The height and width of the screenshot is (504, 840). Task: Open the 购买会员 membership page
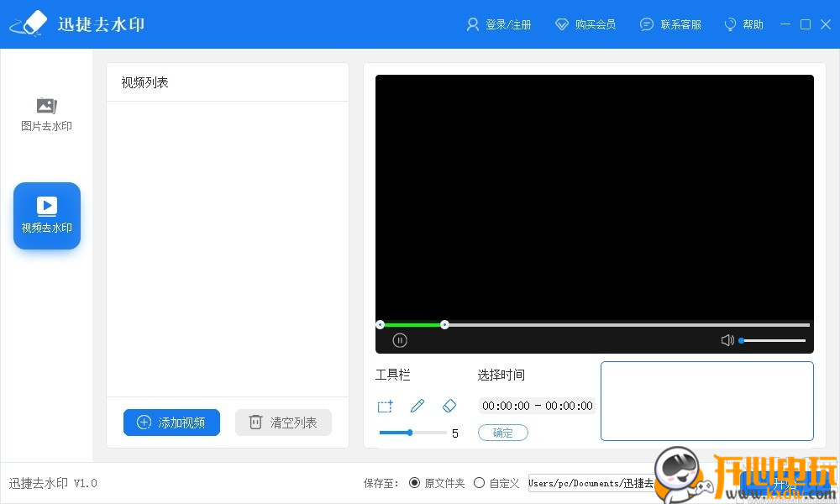tap(585, 24)
